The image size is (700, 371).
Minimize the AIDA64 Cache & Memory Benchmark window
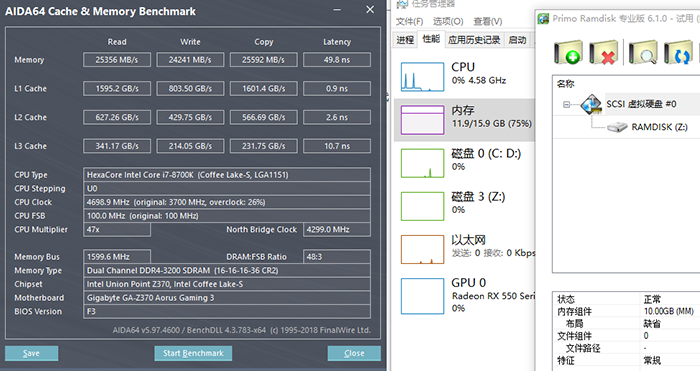tap(337, 10)
